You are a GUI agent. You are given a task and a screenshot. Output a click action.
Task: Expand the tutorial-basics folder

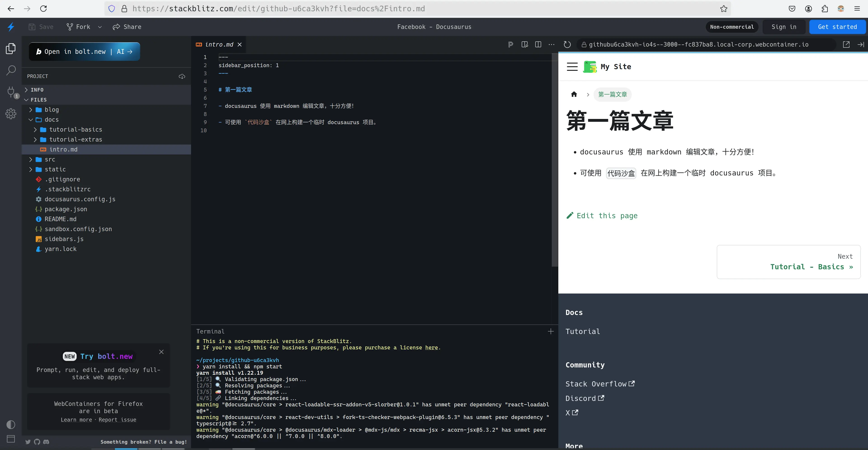tap(75, 129)
